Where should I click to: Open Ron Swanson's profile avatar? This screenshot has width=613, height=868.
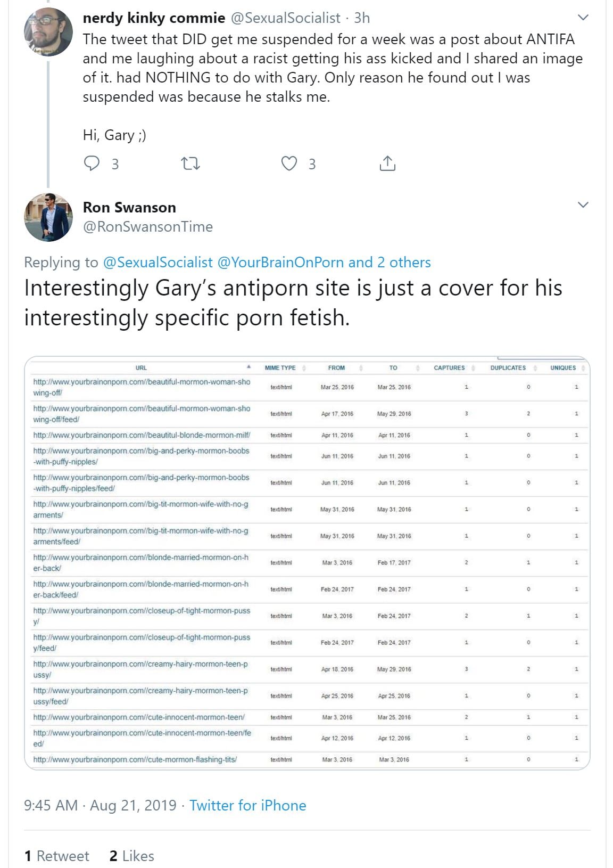pos(48,217)
